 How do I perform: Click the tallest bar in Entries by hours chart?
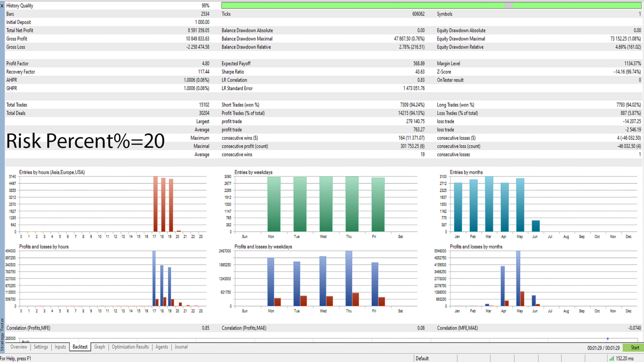tap(155, 204)
